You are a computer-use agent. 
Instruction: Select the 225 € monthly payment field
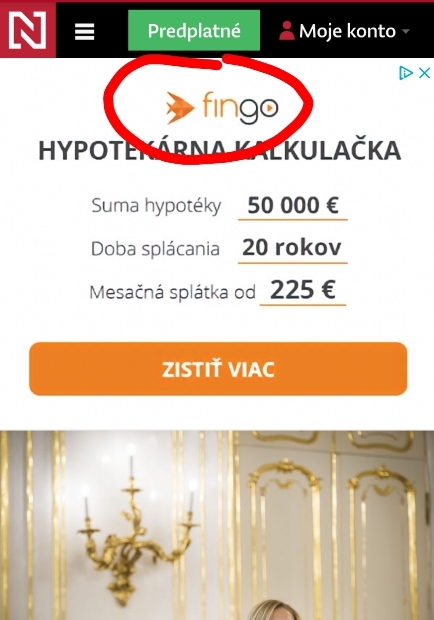[303, 291]
